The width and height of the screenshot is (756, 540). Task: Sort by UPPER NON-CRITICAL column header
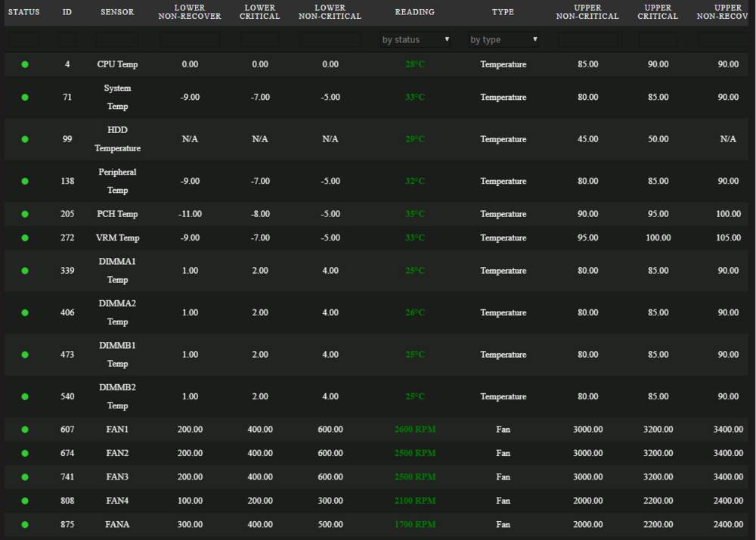[587, 12]
